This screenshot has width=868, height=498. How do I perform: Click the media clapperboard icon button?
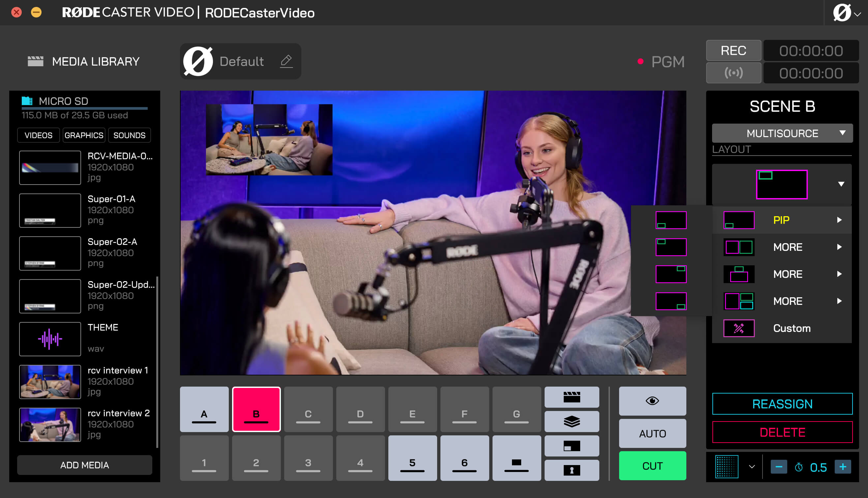[572, 397]
